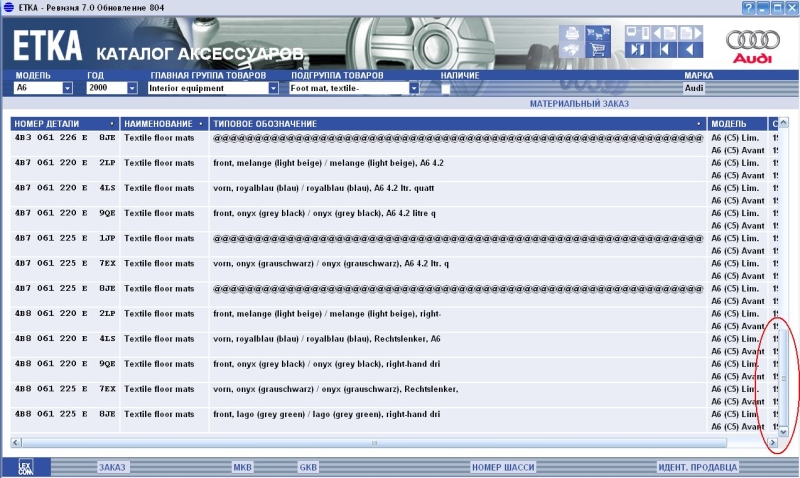This screenshot has height=478, width=800.
Task: Expand the Foot mat, textile subgroup dropdown
Action: (x=414, y=88)
